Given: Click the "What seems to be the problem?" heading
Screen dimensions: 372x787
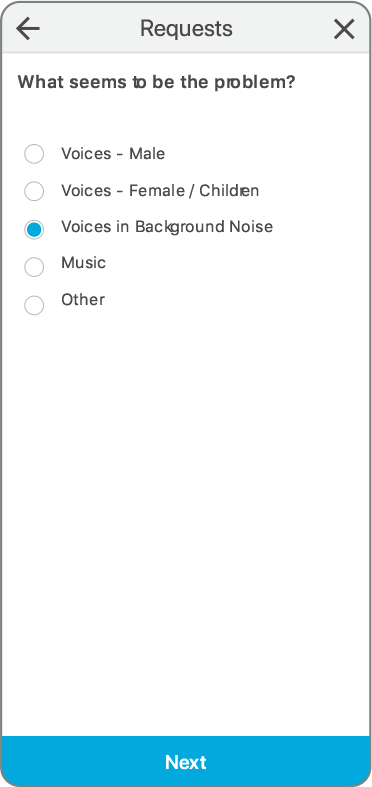Looking at the screenshot, I should pos(157,82).
